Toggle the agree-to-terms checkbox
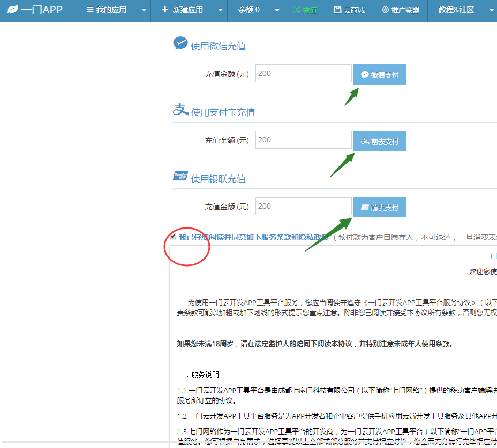The image size is (497, 448). (173, 237)
